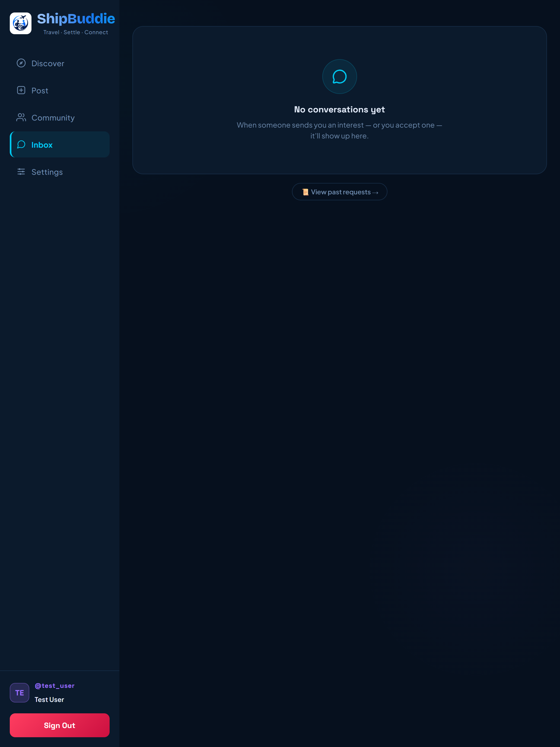Click the Post plus-square icon
This screenshot has height=747, width=560.
click(x=21, y=90)
